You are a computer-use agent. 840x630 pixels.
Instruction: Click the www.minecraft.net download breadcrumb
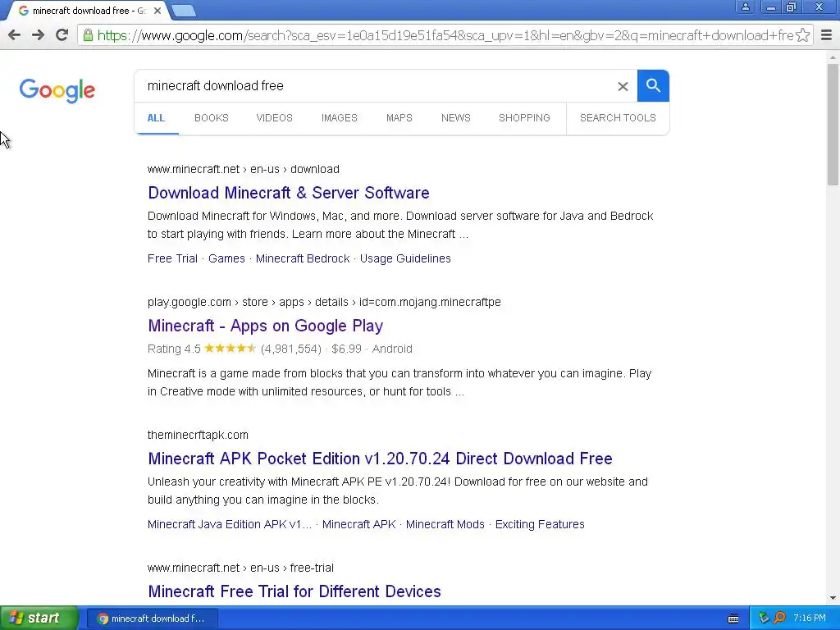click(243, 169)
